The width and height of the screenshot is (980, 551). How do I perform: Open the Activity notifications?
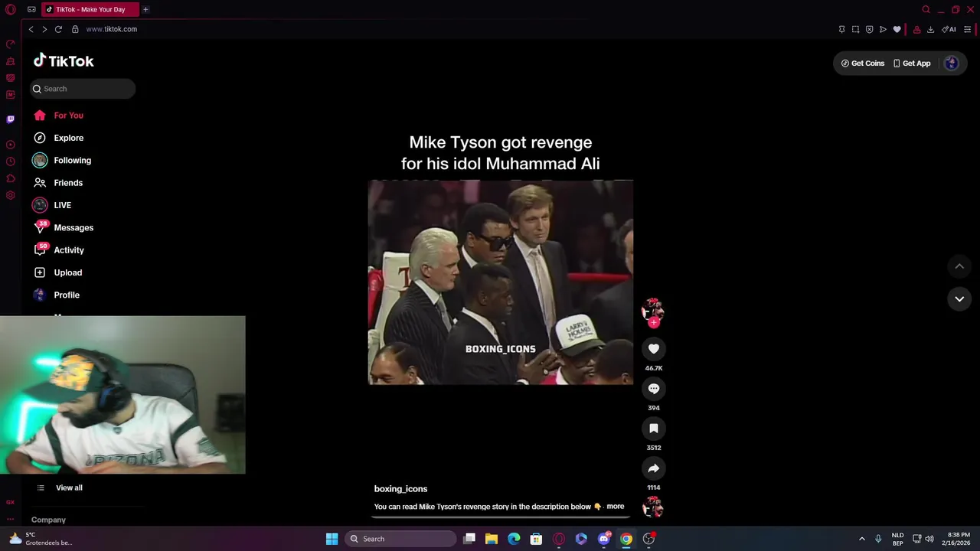click(60, 250)
